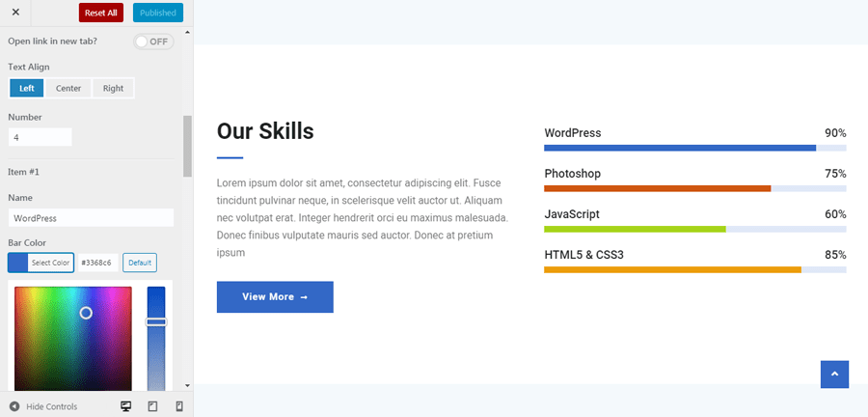Viewport: 868px width, 417px height.
Task: Toggle Open link in new tab switch
Action: click(154, 42)
